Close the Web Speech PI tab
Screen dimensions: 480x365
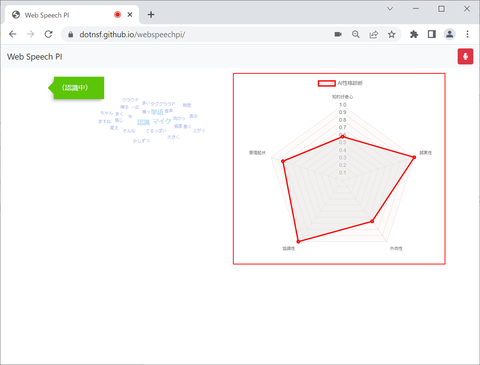tap(130, 14)
